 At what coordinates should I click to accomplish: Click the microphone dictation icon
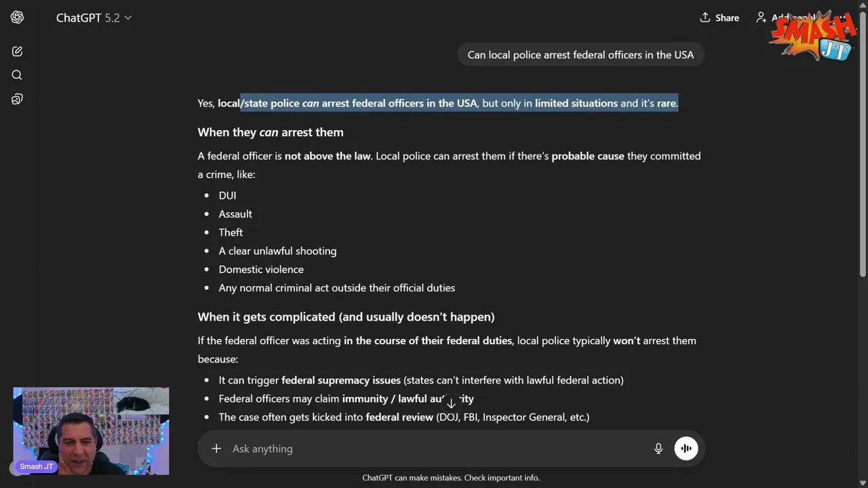pyautogui.click(x=658, y=449)
